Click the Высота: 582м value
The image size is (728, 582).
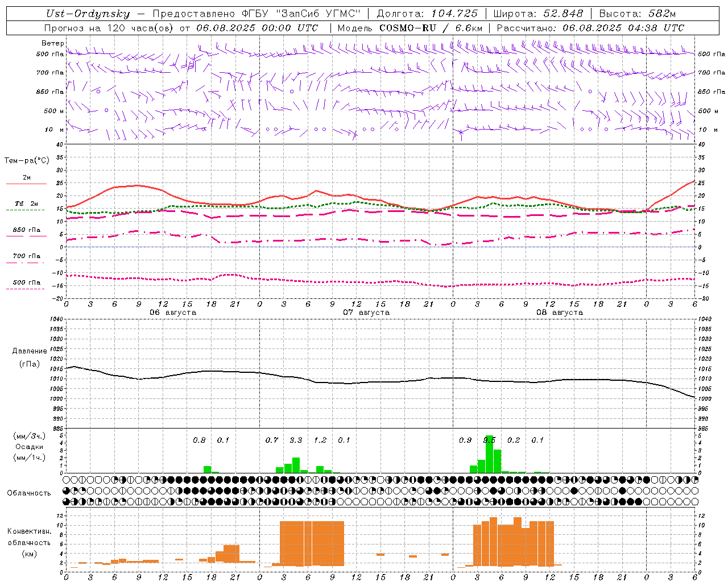pos(638,14)
